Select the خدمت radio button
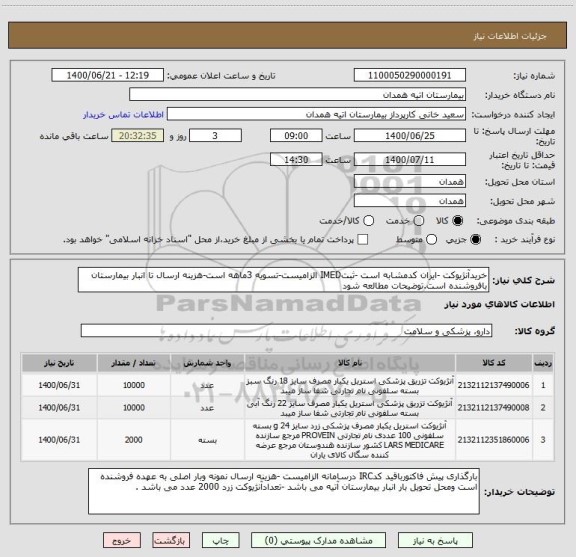This screenshot has width=576, height=557. click(419, 220)
